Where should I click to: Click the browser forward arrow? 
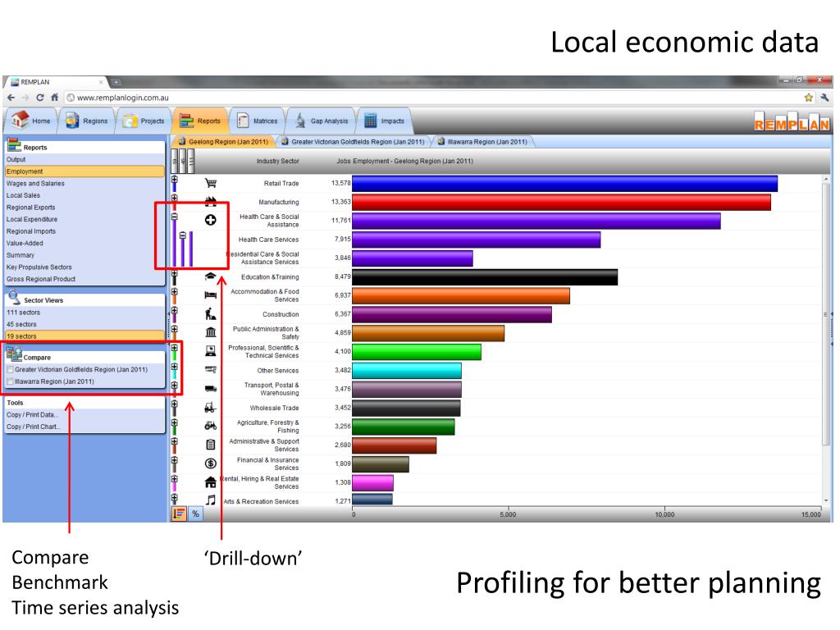25,98
